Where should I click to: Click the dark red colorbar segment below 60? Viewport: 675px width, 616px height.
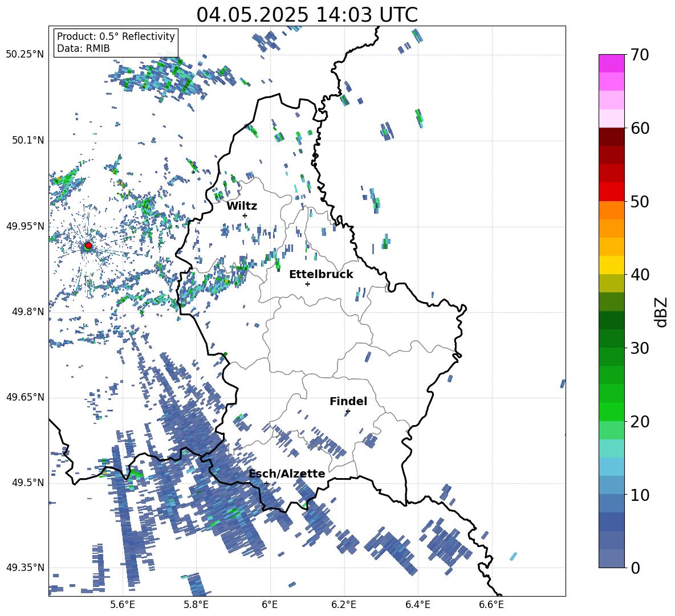(x=611, y=137)
